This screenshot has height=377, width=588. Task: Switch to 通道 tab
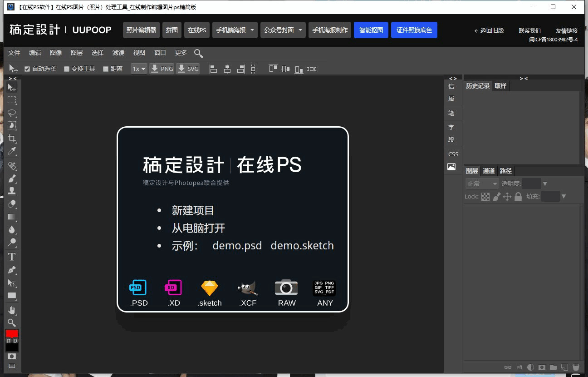click(x=489, y=171)
